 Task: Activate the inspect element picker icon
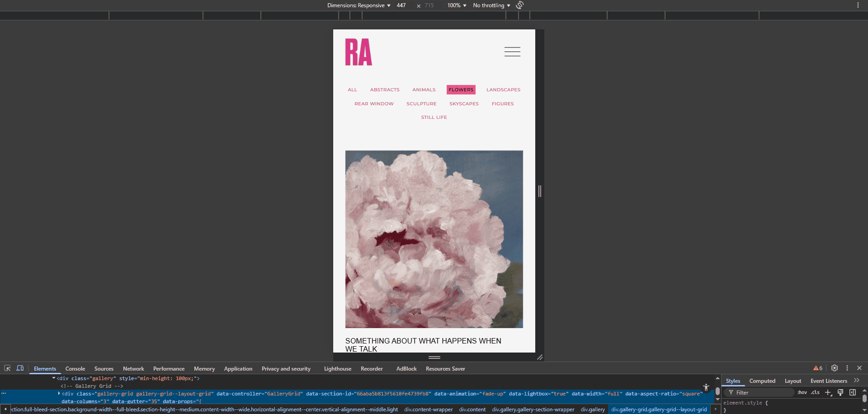point(7,368)
